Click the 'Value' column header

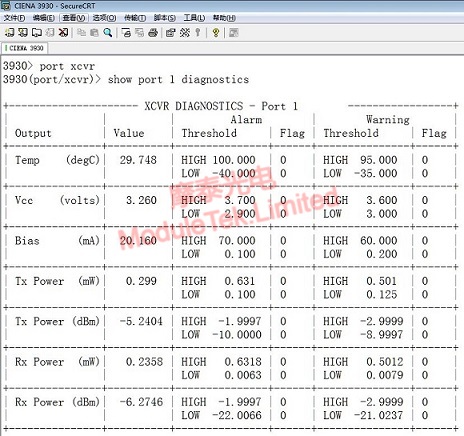point(129,133)
